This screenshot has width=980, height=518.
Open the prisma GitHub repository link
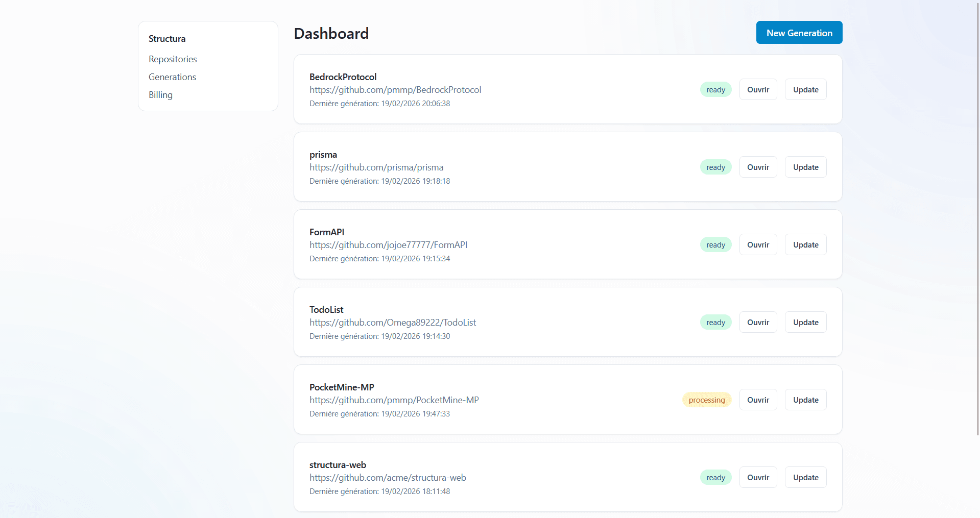point(376,167)
